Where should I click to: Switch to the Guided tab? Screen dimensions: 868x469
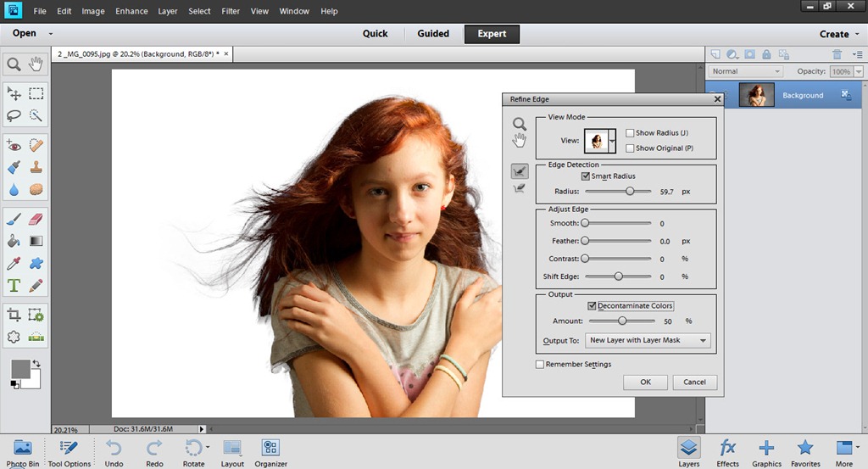[433, 34]
